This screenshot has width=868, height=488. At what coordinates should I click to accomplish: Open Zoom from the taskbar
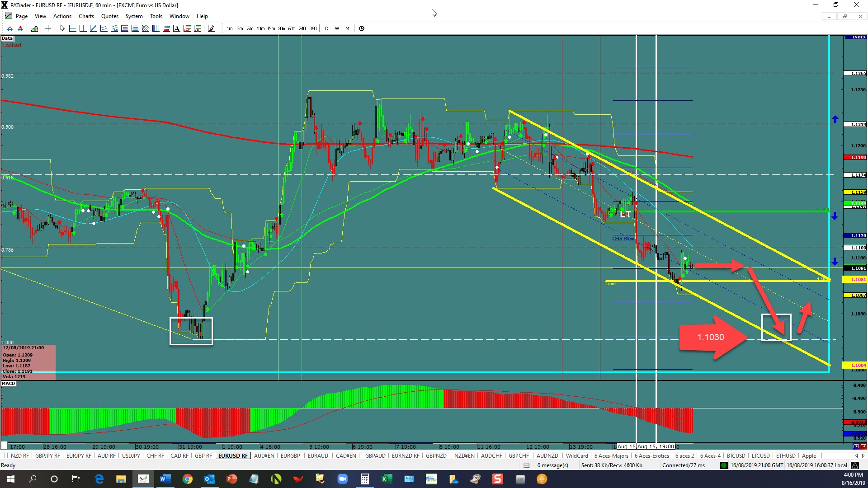pyautogui.click(x=342, y=479)
